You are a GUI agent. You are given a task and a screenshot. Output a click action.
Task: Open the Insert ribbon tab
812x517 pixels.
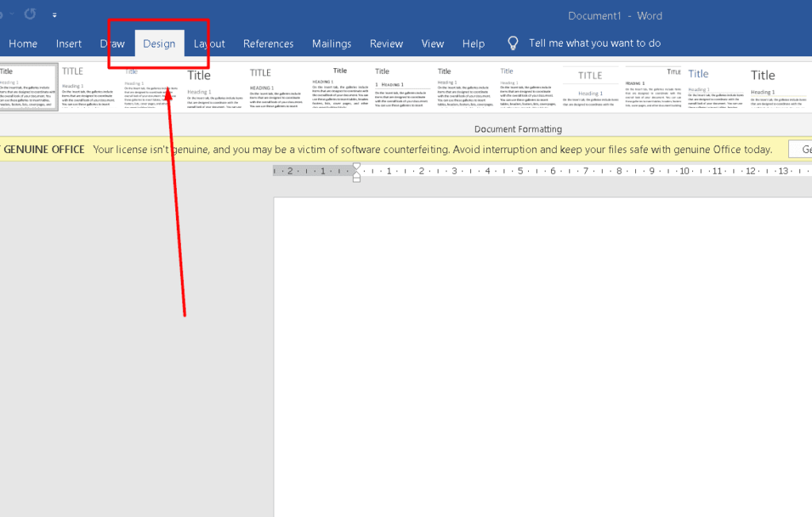(x=69, y=44)
